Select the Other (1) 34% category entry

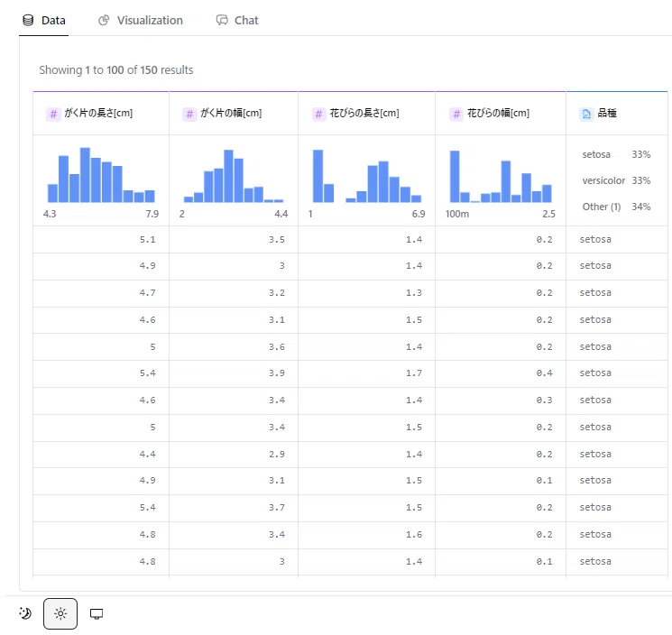coord(616,207)
